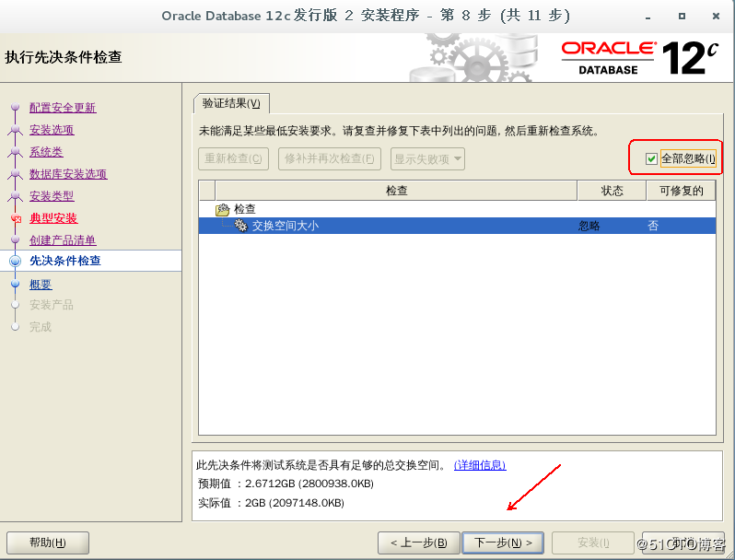Screen dimensions: 735x560
Task: Click the step bullet beside 创建产品清单
Action: tap(16, 239)
